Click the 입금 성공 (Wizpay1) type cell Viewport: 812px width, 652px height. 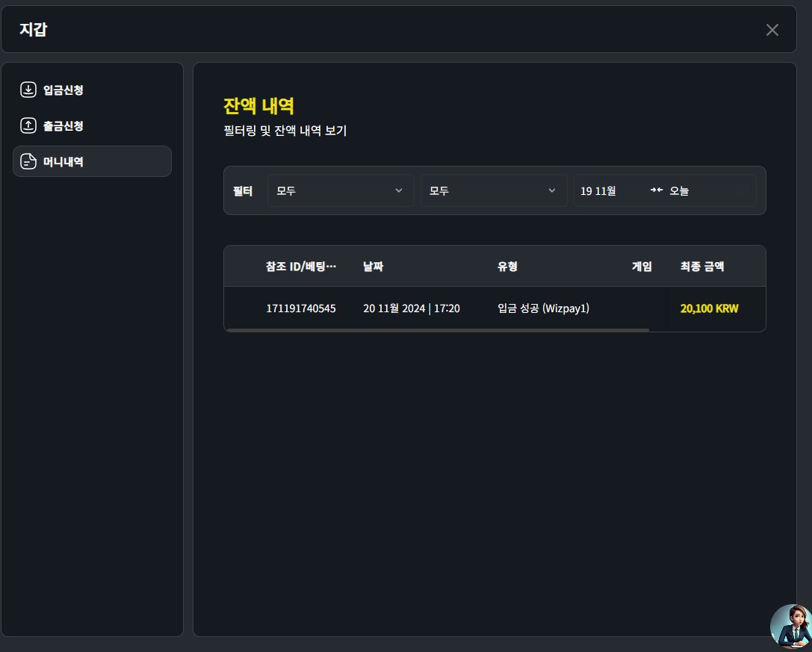click(543, 308)
